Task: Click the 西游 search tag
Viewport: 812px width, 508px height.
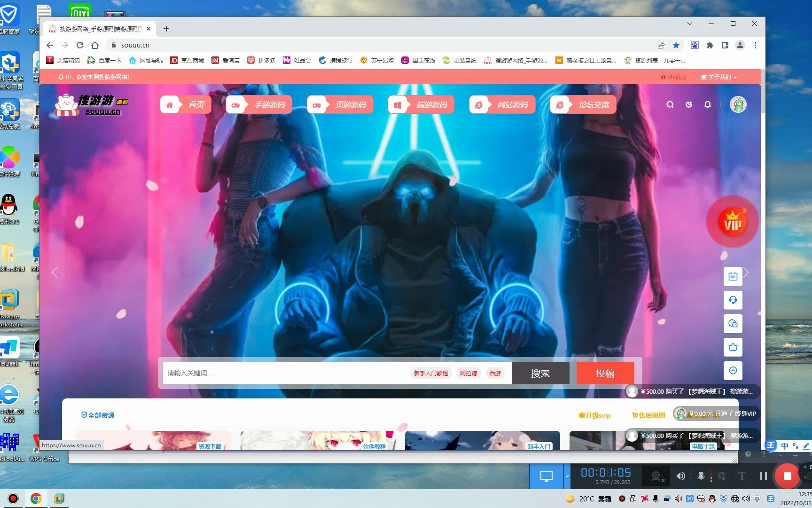Action: 495,373
